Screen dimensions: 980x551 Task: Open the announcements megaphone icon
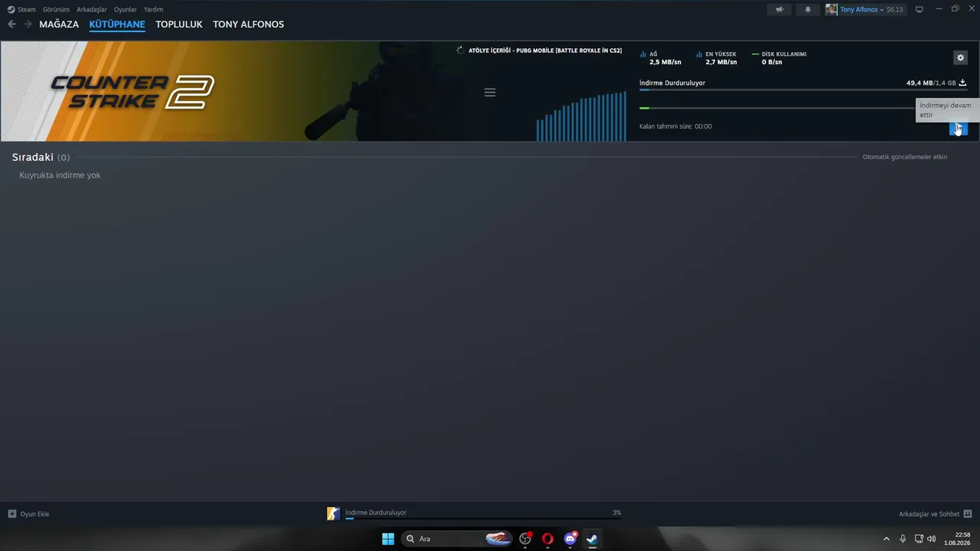pos(779,9)
